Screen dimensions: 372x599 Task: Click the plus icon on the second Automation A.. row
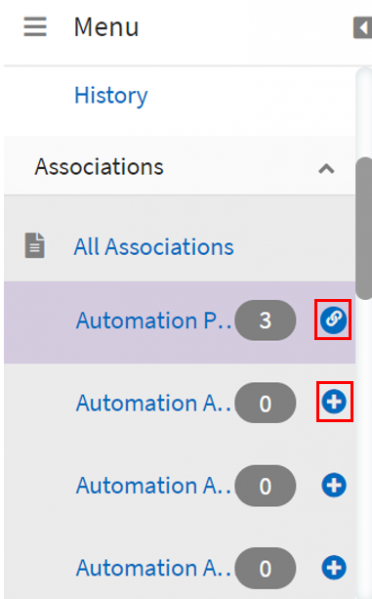(x=334, y=485)
